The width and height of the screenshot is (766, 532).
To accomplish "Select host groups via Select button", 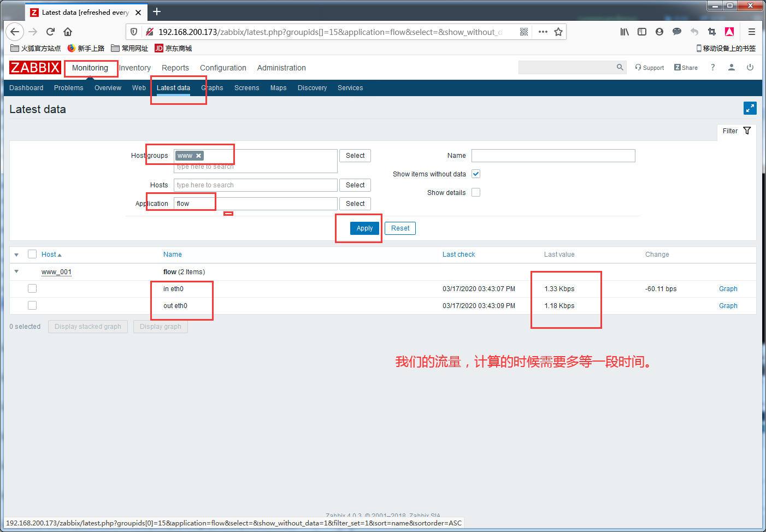I will pyautogui.click(x=355, y=156).
